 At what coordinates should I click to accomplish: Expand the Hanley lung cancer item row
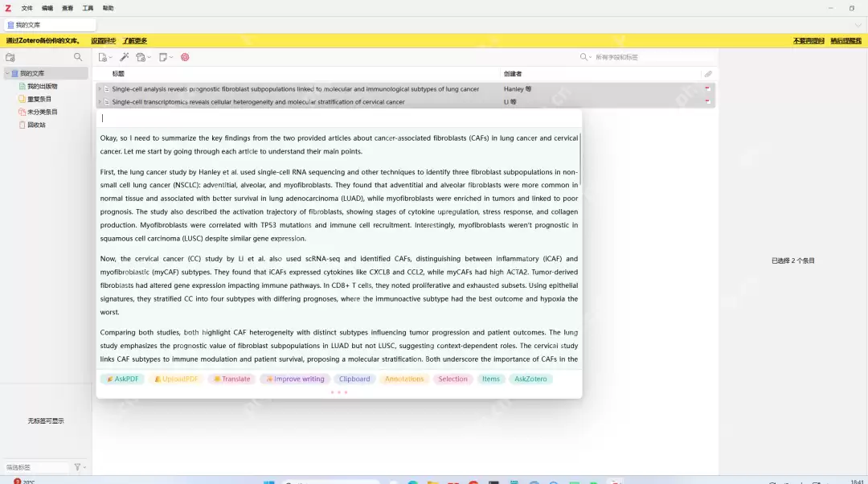click(x=100, y=89)
